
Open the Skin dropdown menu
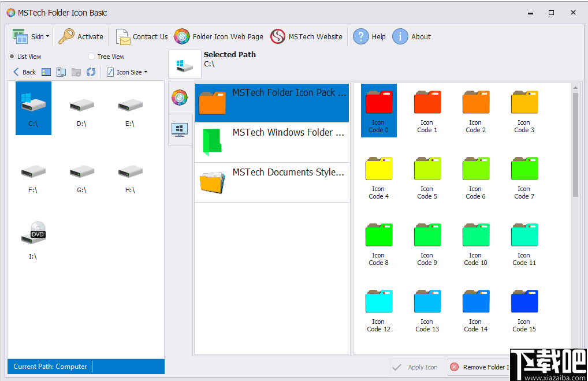coord(31,37)
